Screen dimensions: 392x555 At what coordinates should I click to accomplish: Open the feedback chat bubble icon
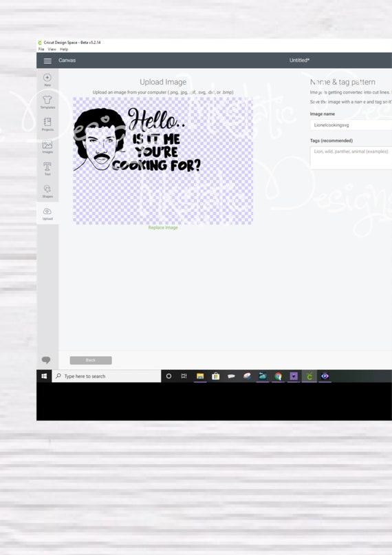[46, 360]
